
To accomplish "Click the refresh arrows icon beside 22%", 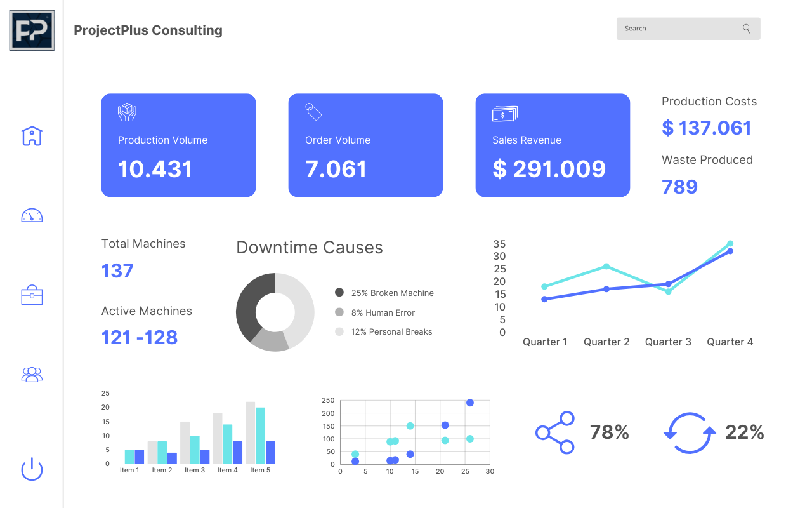I will [x=689, y=433].
